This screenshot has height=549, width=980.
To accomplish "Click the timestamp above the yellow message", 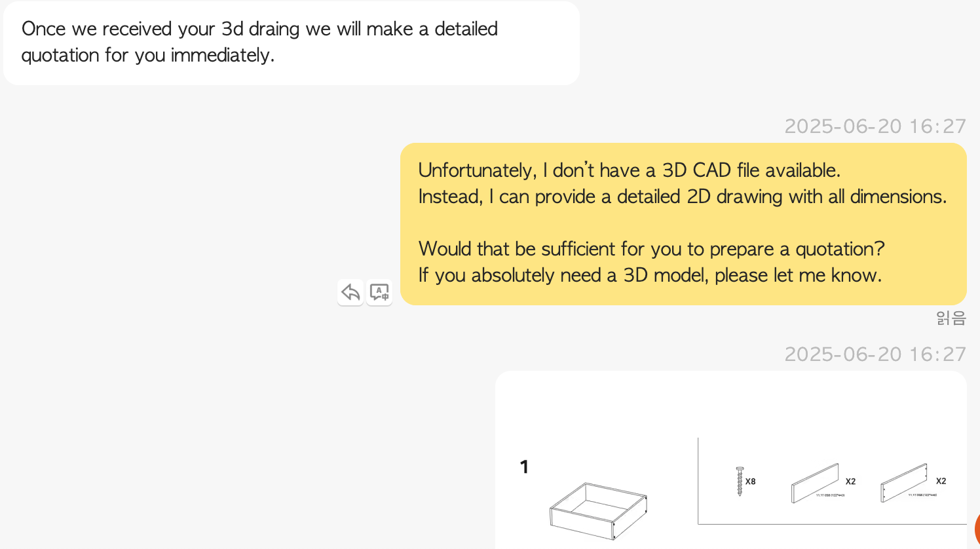I will pos(875,126).
